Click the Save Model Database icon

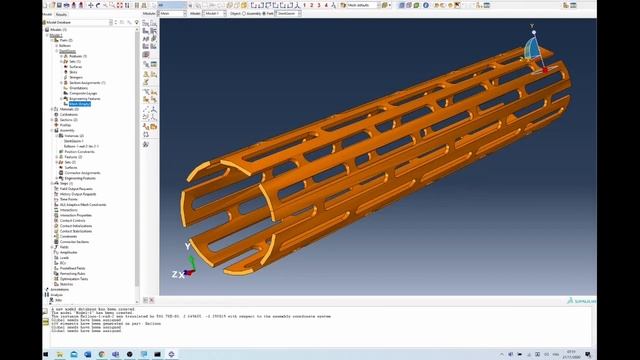pyautogui.click(x=59, y=5)
